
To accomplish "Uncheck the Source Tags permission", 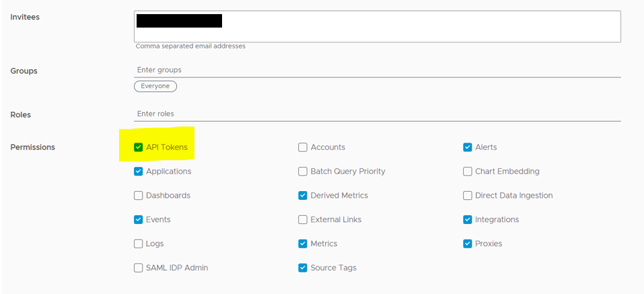I will pyautogui.click(x=303, y=268).
